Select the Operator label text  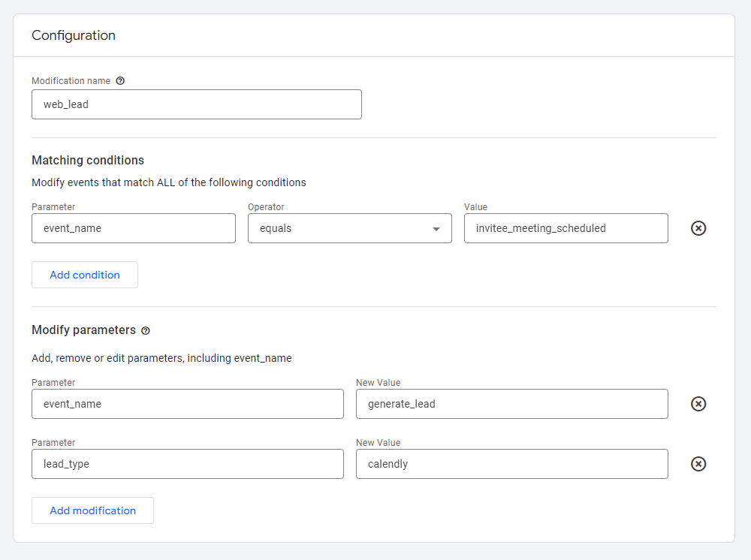(x=266, y=206)
